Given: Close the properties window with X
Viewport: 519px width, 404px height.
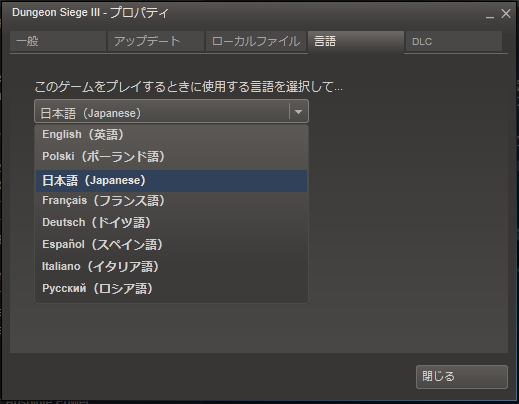Looking at the screenshot, I should click(506, 14).
